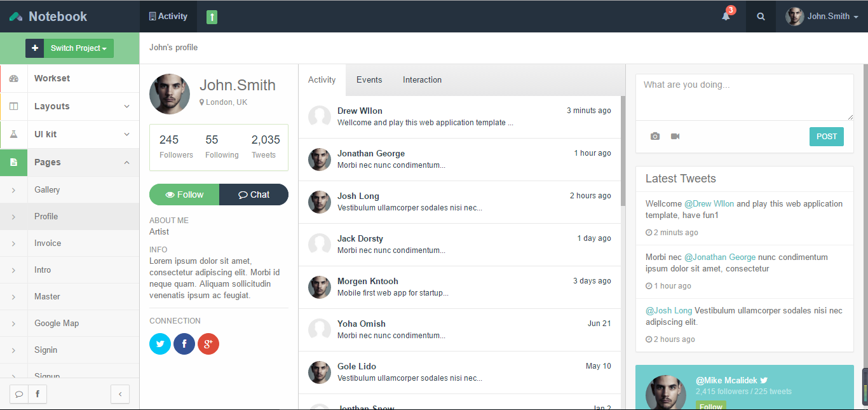Collapse the sidebar with the left-arrow button
The image size is (868, 410).
pyautogui.click(x=120, y=394)
